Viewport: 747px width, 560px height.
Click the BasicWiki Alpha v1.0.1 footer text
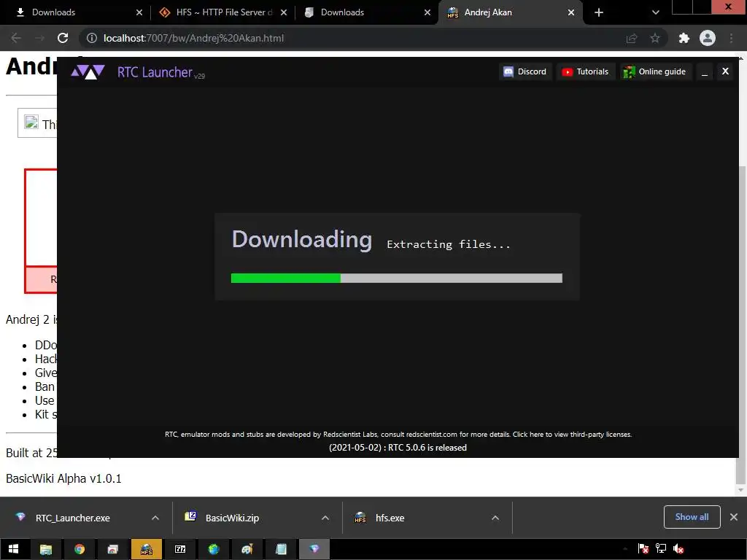pos(63,478)
